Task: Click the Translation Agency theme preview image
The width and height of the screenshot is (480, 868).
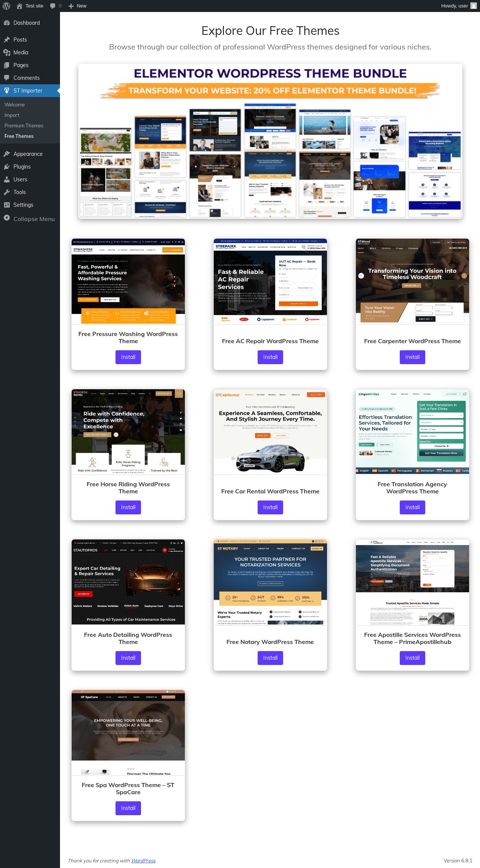Action: 412,432
